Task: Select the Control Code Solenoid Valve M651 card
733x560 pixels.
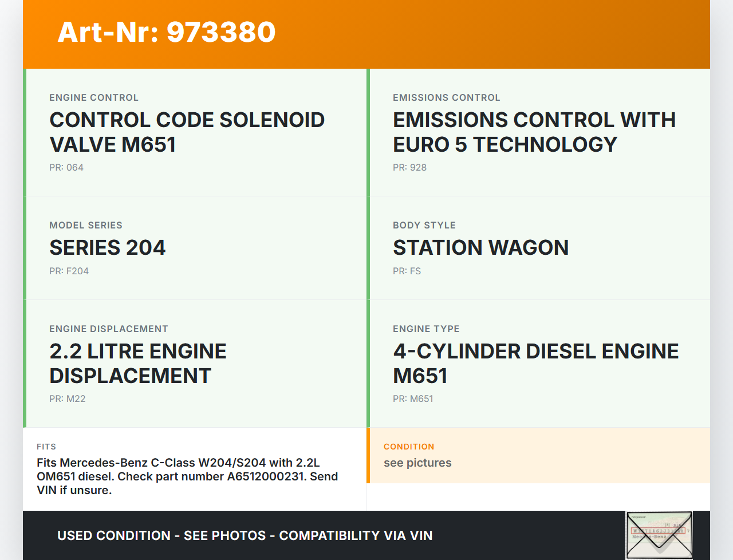Action: pos(195,132)
